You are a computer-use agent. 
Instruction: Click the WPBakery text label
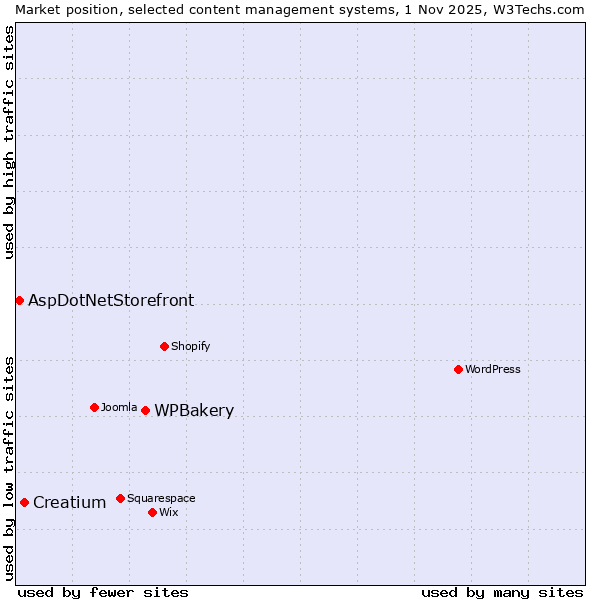194,411
